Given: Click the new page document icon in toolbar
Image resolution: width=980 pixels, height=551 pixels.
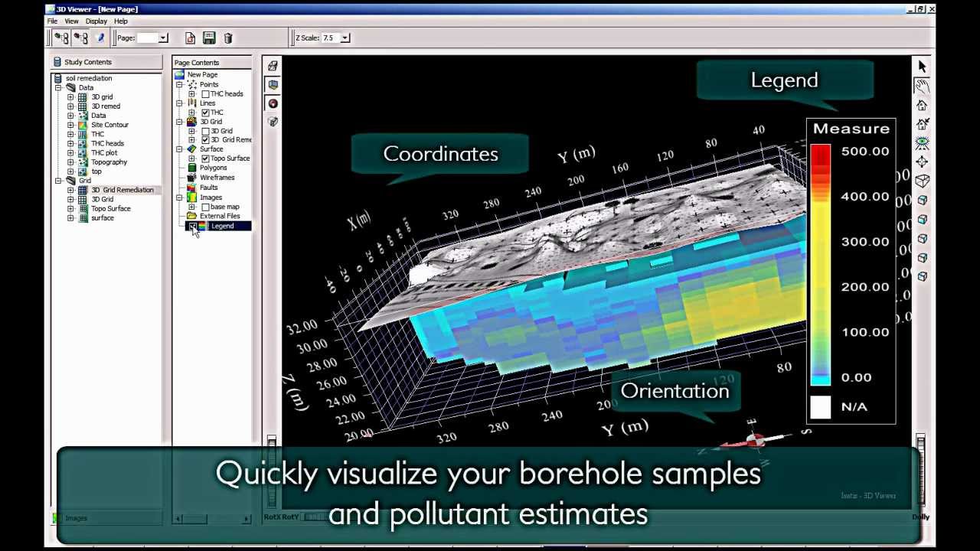Looking at the screenshot, I should (x=190, y=37).
